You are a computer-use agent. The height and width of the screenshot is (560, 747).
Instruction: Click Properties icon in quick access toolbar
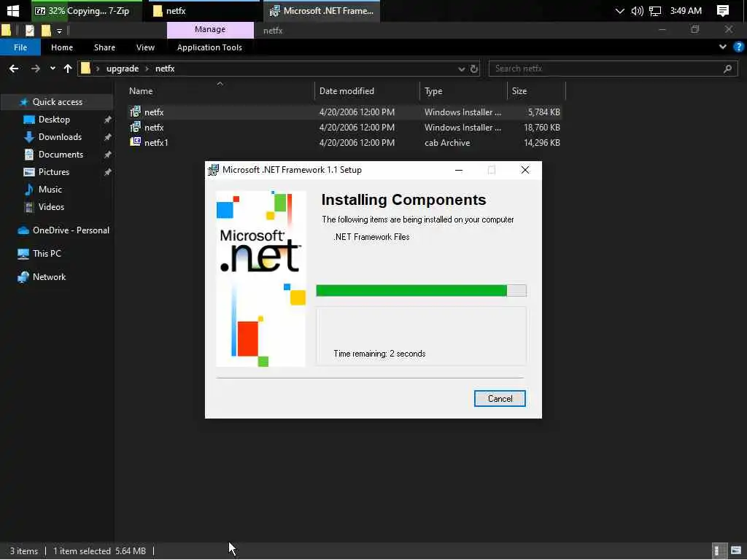[x=29, y=31]
